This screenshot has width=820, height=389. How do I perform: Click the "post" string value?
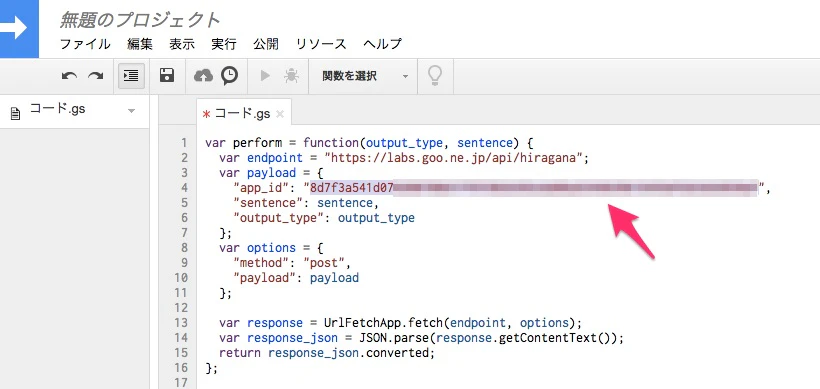click(324, 263)
